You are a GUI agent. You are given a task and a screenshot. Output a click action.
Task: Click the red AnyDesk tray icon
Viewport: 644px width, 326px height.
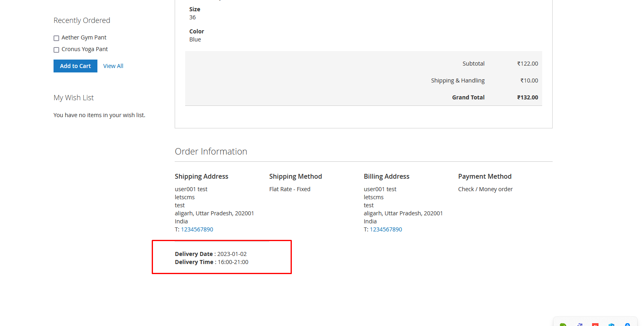[x=595, y=324]
